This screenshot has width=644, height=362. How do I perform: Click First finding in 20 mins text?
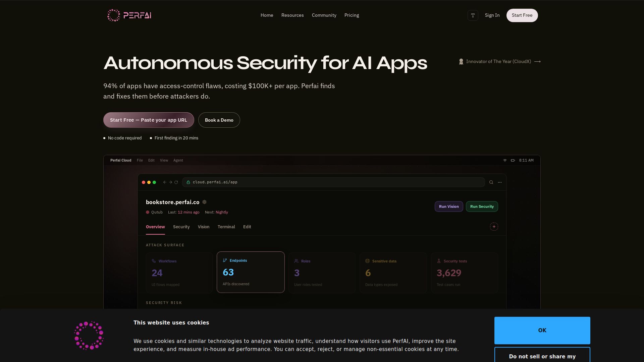(176, 138)
